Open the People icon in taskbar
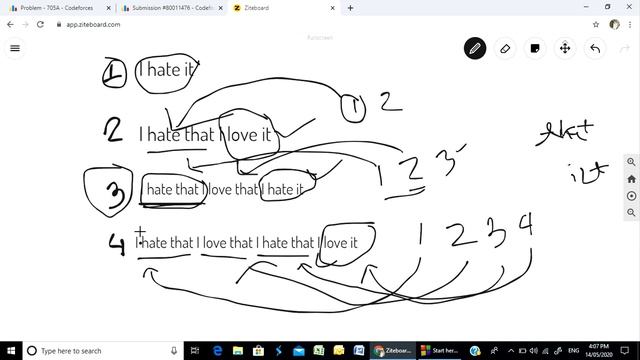 pos(494,351)
